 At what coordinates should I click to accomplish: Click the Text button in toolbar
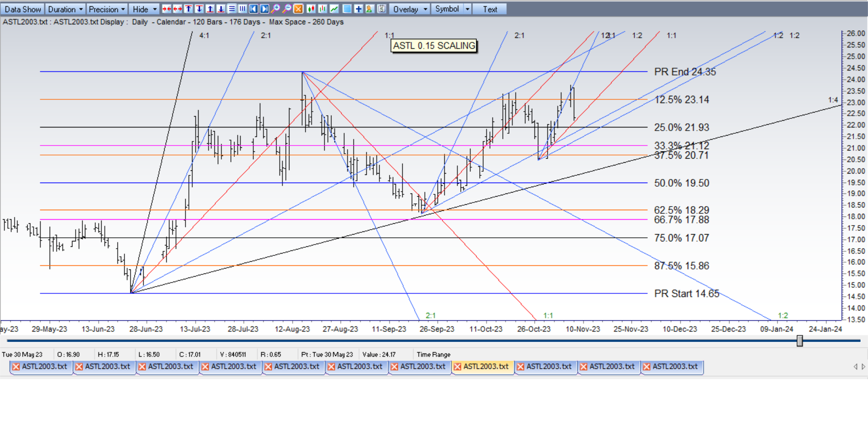[x=490, y=9]
